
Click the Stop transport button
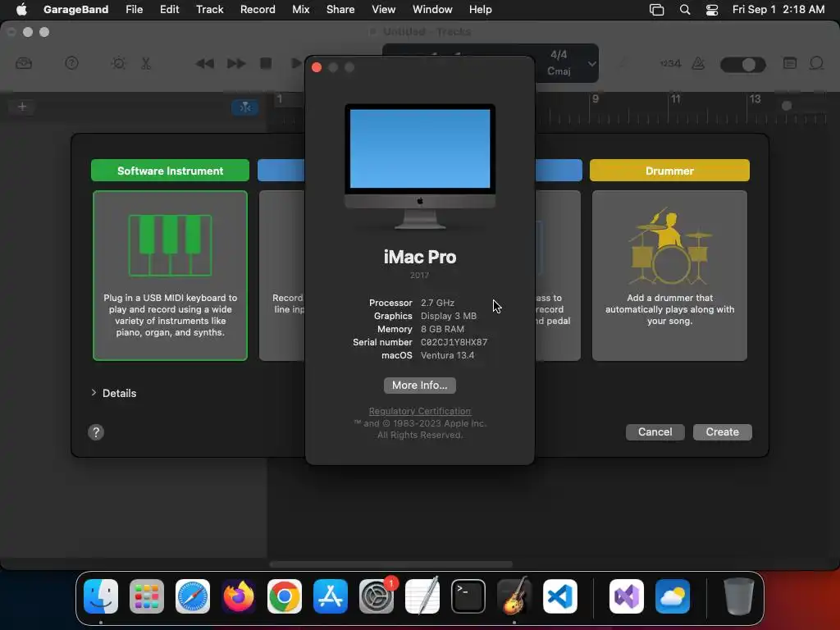pos(266,63)
